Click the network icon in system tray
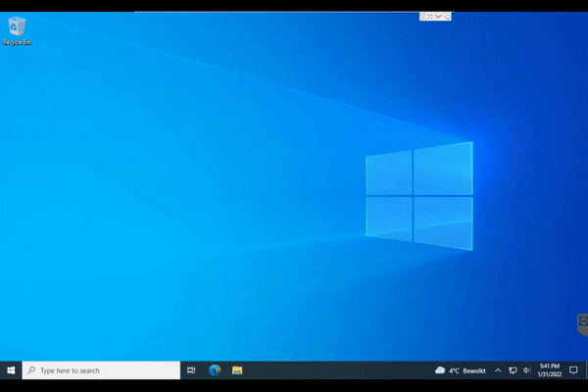The image size is (588, 392). tap(513, 370)
